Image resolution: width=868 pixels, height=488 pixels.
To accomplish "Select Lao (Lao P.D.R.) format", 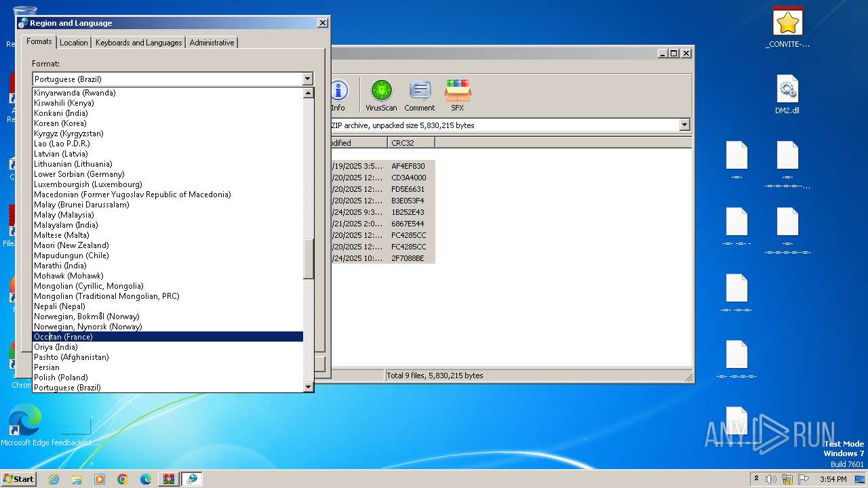I will (167, 144).
